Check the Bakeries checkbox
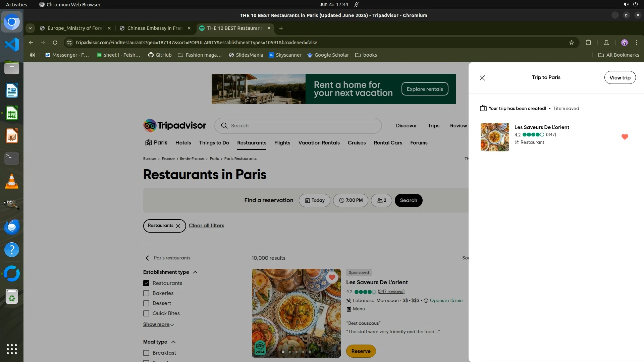The height and width of the screenshot is (362, 644). (146, 293)
